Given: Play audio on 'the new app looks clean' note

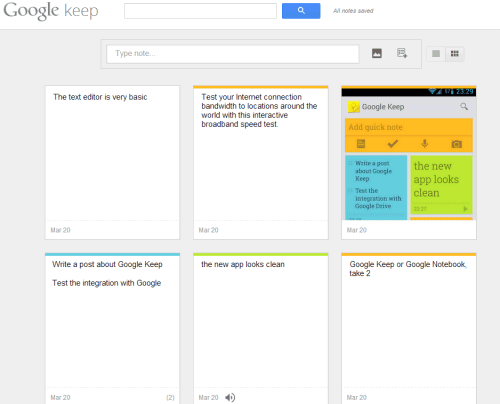Looking at the screenshot, I should pyautogui.click(x=230, y=397).
